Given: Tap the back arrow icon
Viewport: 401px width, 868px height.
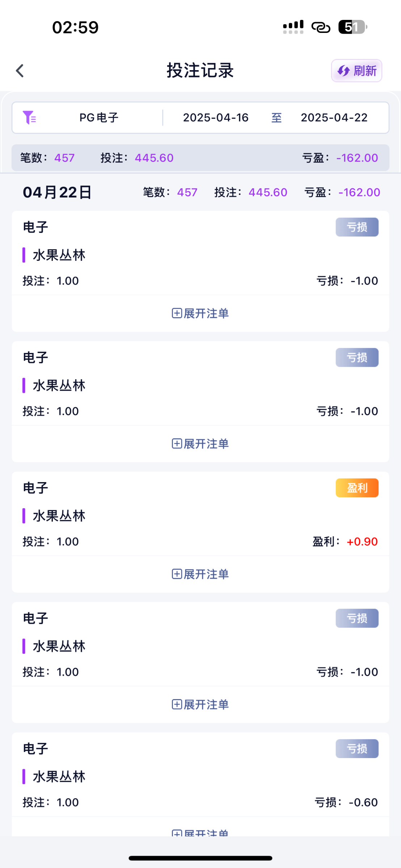Looking at the screenshot, I should (x=20, y=71).
